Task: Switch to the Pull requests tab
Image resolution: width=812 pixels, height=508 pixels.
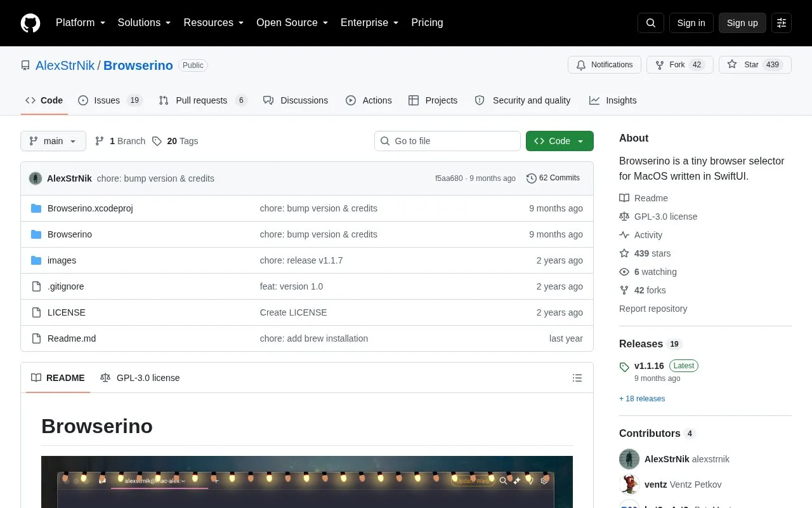Action: pos(202,100)
